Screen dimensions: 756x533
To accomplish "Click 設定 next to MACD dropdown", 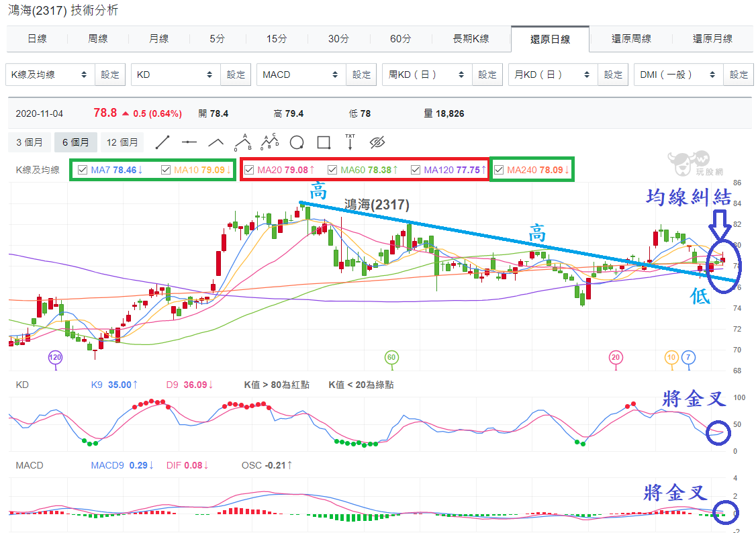I will pos(362,75).
